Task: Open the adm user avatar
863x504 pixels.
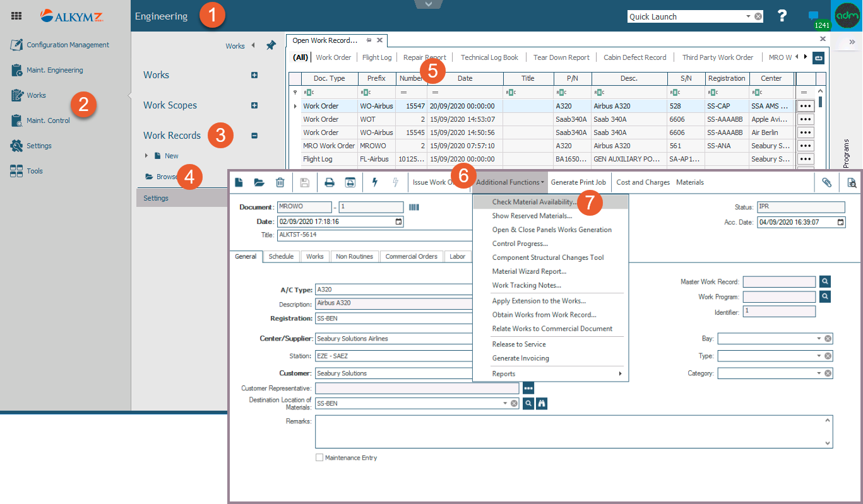Action: pos(847,16)
